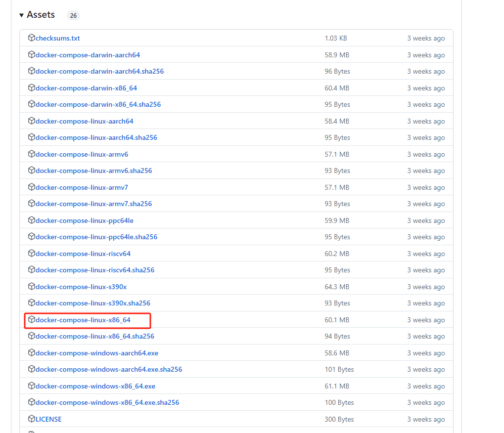Click package icon beside docker-compose-windows-x86_64.exe
The image size is (504, 433).
point(32,386)
